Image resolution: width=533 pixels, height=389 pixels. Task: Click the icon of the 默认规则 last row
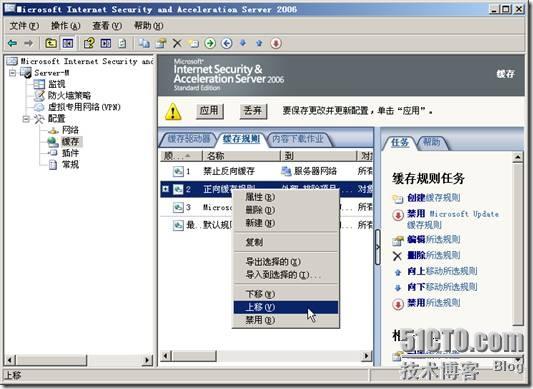click(178, 225)
